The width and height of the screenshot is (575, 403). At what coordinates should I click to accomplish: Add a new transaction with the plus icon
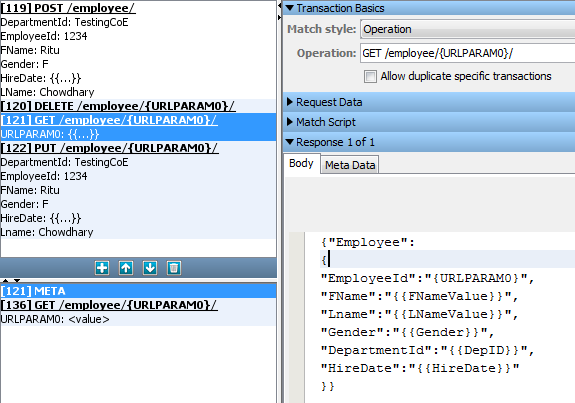coord(102,268)
